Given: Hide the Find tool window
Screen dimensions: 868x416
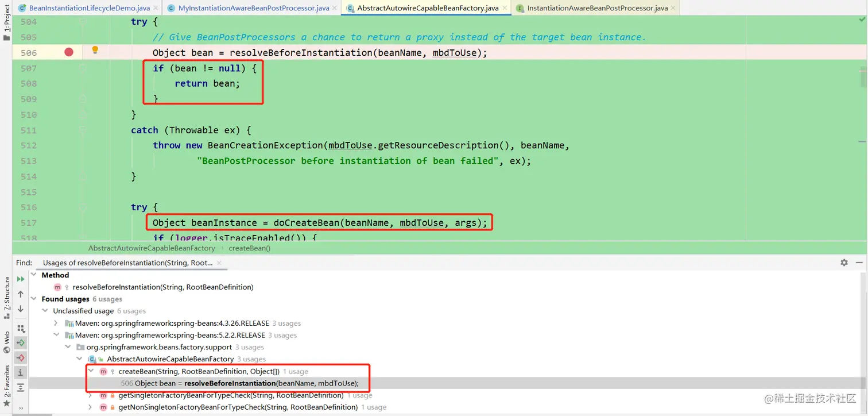Looking at the screenshot, I should point(860,263).
